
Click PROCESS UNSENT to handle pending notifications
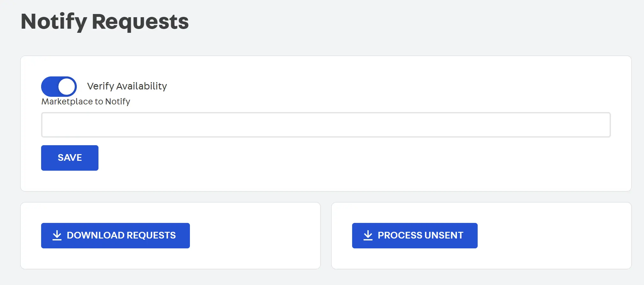click(x=414, y=235)
